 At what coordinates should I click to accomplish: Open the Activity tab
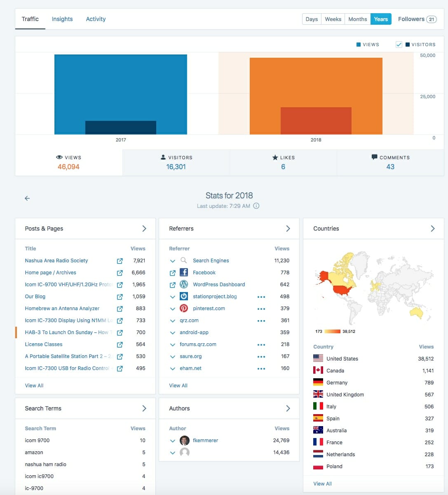96,19
